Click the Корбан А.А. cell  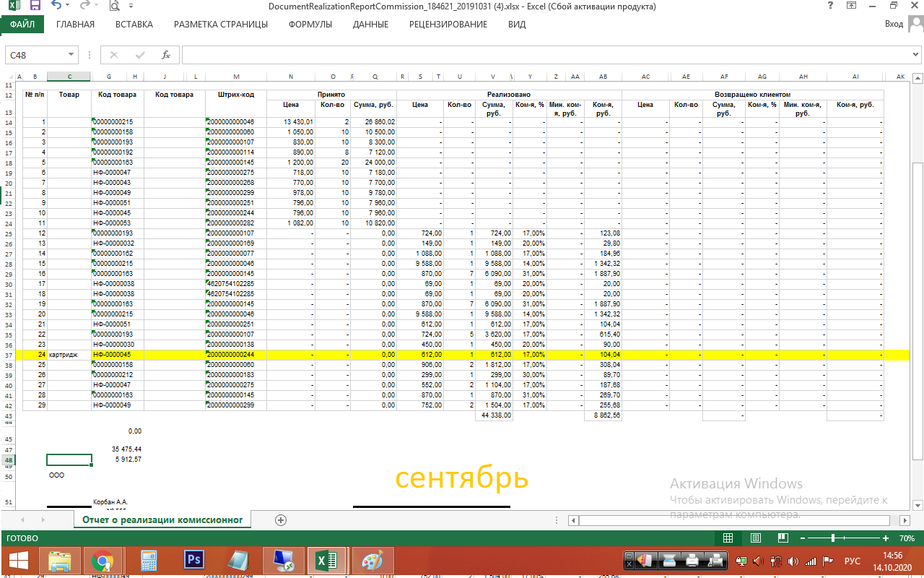point(110,501)
